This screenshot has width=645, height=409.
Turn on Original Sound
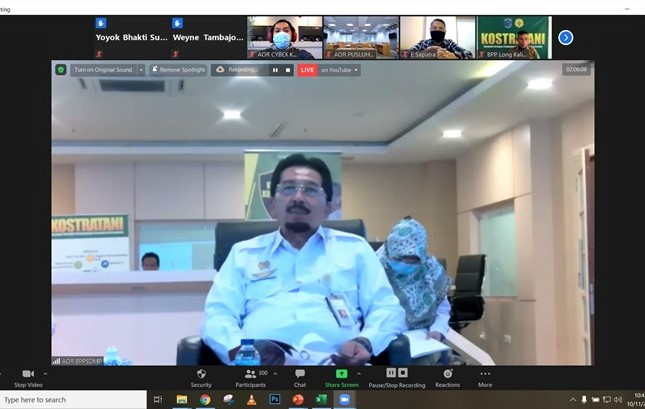pyautogui.click(x=103, y=70)
